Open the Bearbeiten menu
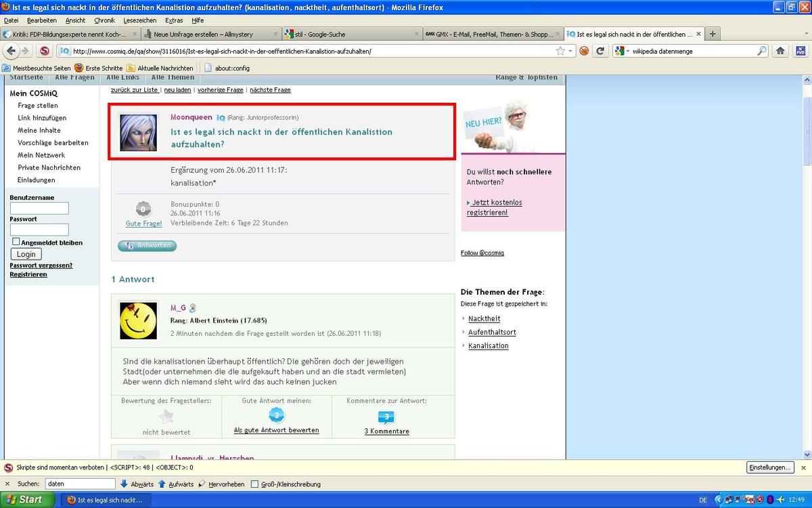 pyautogui.click(x=42, y=20)
